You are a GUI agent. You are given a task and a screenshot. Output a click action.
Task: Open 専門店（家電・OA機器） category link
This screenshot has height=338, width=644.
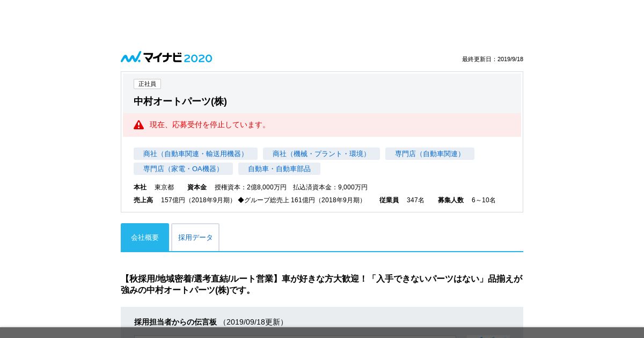[183, 168]
